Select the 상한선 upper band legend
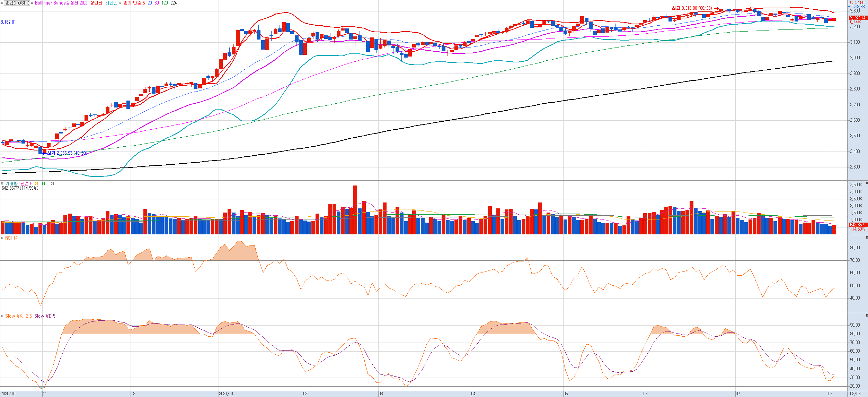This screenshot has width=868, height=397. 96,3
